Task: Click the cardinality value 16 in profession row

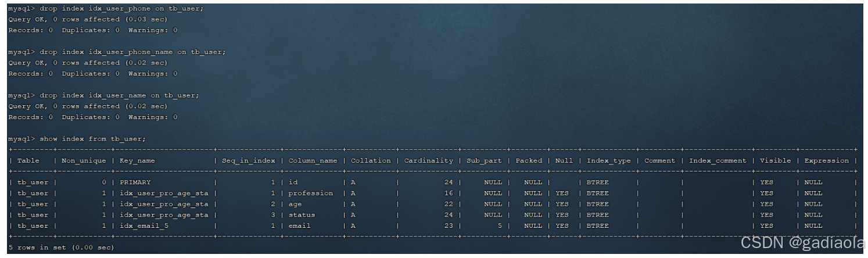Action: pyautogui.click(x=448, y=193)
